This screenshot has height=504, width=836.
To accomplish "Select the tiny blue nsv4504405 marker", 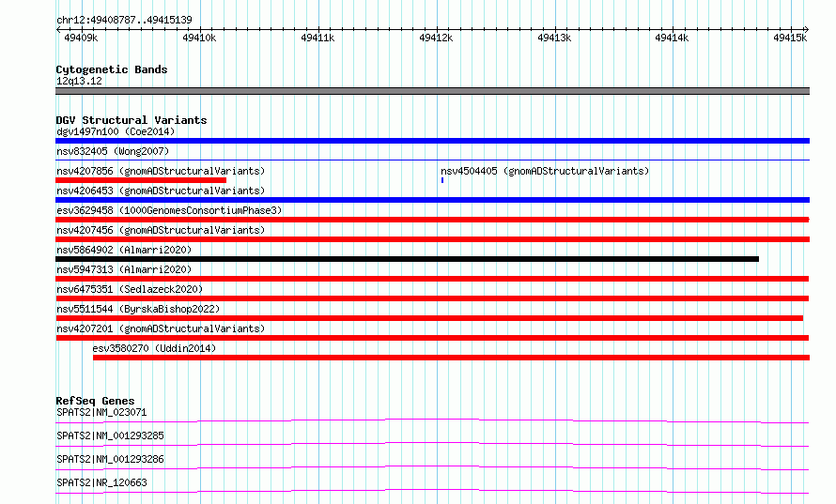I will [442, 180].
